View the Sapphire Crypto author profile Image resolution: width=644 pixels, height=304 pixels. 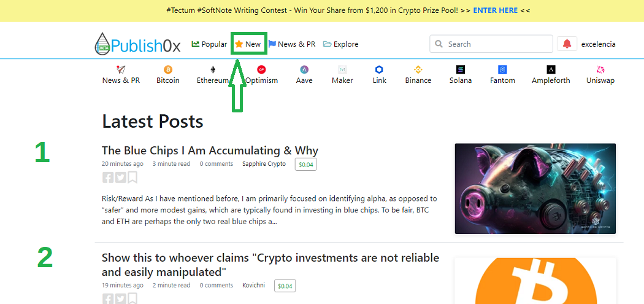(x=264, y=164)
